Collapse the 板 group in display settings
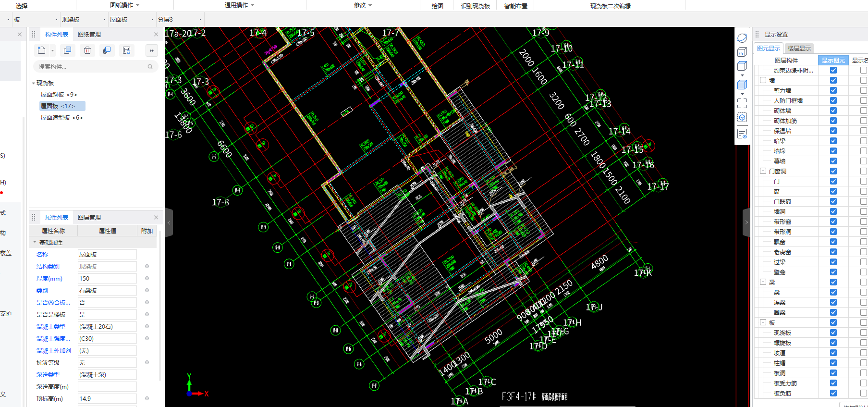The width and height of the screenshot is (868, 407). point(763,322)
